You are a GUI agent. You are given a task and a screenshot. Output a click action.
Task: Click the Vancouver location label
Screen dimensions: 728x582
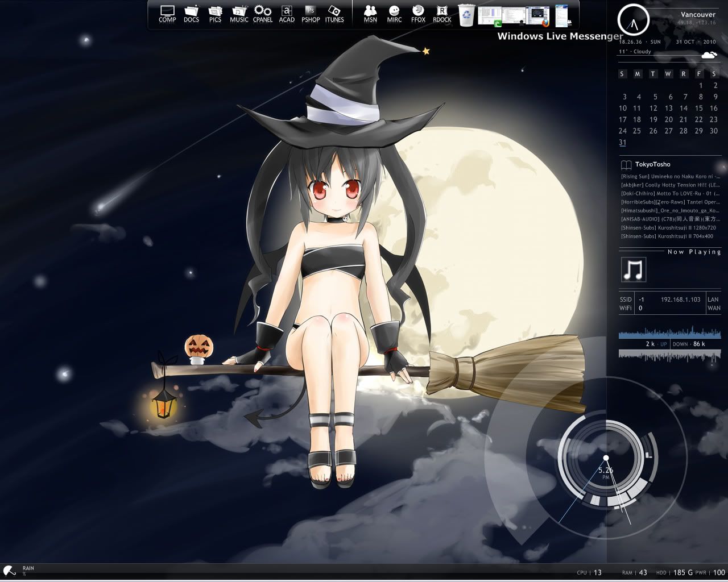(698, 15)
